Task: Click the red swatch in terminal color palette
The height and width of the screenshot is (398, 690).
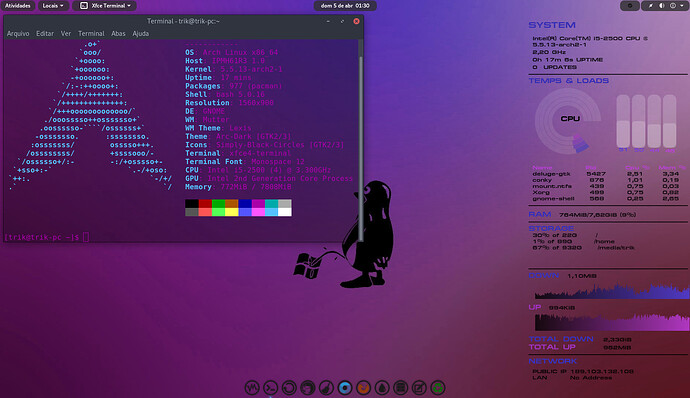Action: [205, 203]
